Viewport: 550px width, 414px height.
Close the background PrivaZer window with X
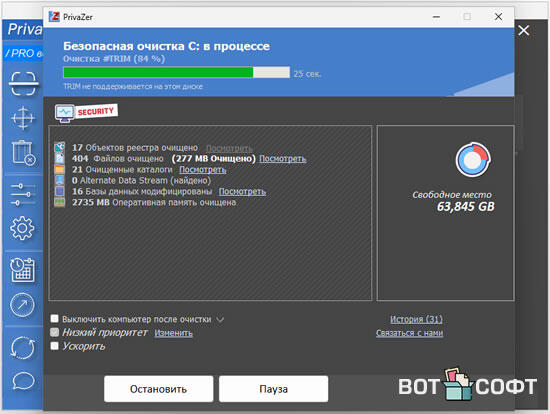pyautogui.click(x=523, y=31)
